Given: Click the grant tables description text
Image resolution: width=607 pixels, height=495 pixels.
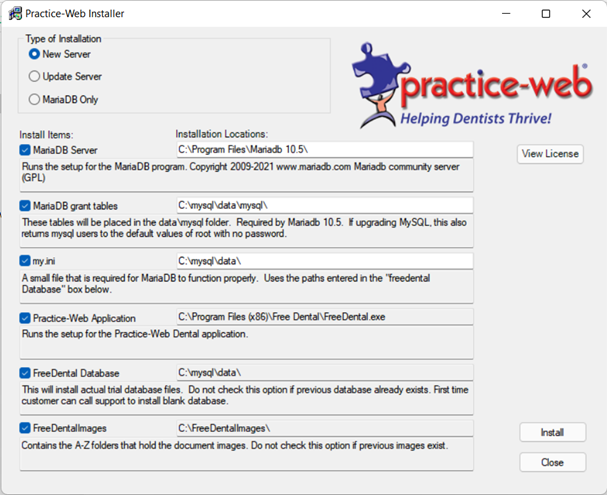Looking at the screenshot, I should click(244, 228).
